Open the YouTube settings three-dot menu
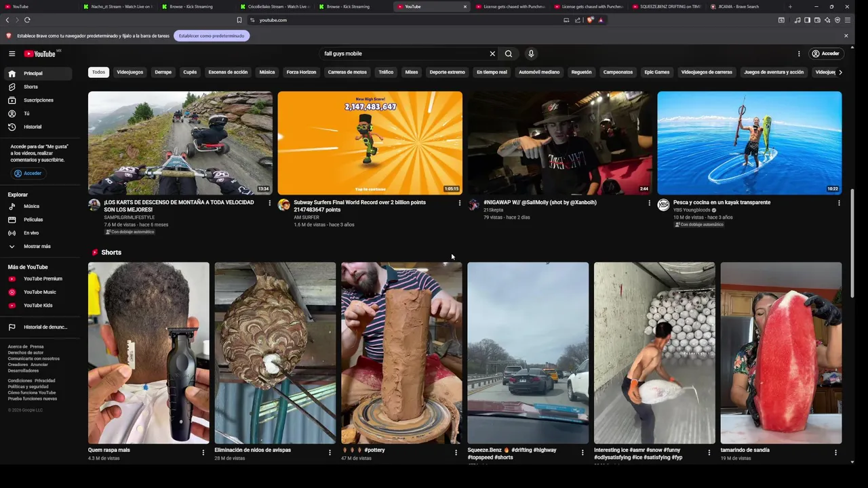Image resolution: width=868 pixels, height=488 pixels. click(x=799, y=54)
